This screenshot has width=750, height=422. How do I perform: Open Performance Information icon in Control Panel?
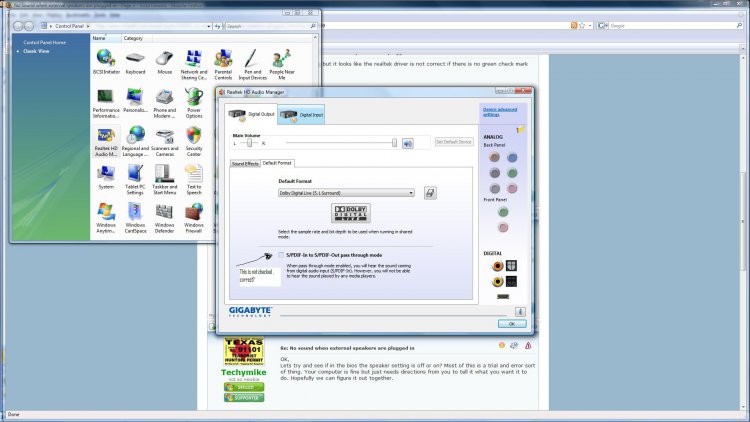point(106,103)
